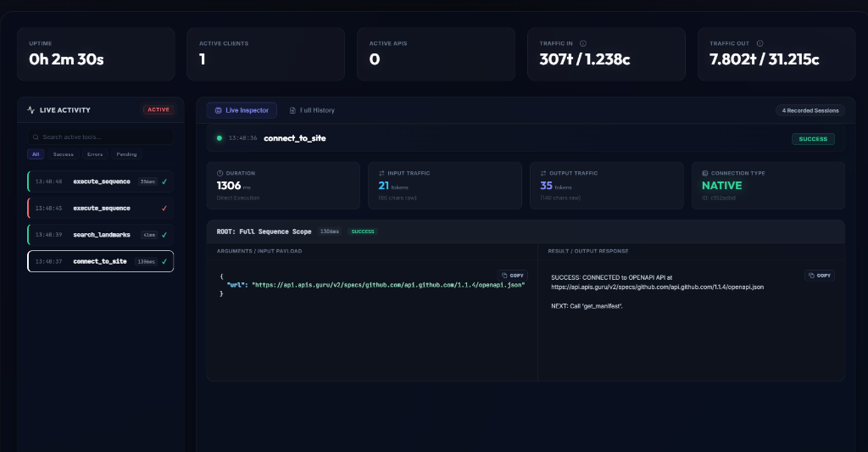Click the green status dot beside connect_to_site
Image resolution: width=868 pixels, height=452 pixels.
tap(220, 138)
